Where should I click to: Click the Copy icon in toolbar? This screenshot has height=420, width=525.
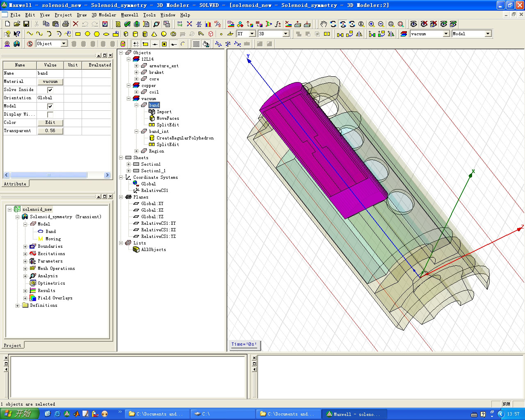tap(46, 24)
